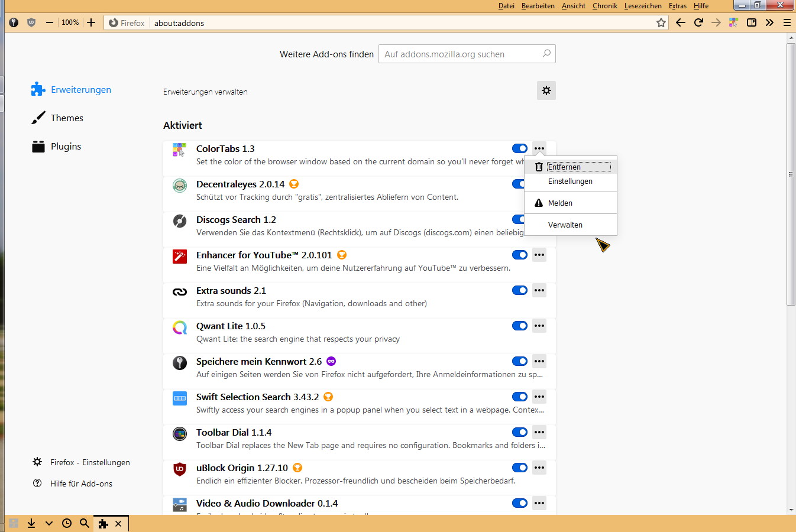The height and width of the screenshot is (532, 796).
Task: Select the puzzle-piece add-ons tab at bottom
Action: coord(103,523)
